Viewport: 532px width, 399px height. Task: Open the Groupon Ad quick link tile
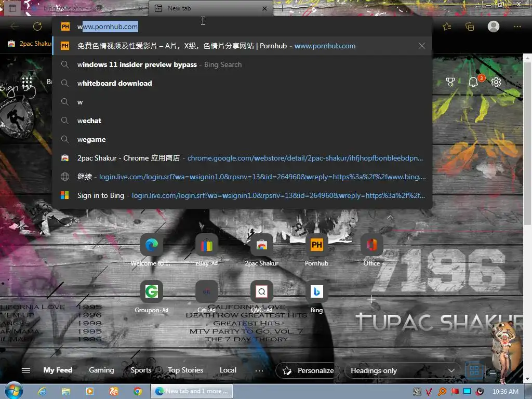tap(151, 297)
